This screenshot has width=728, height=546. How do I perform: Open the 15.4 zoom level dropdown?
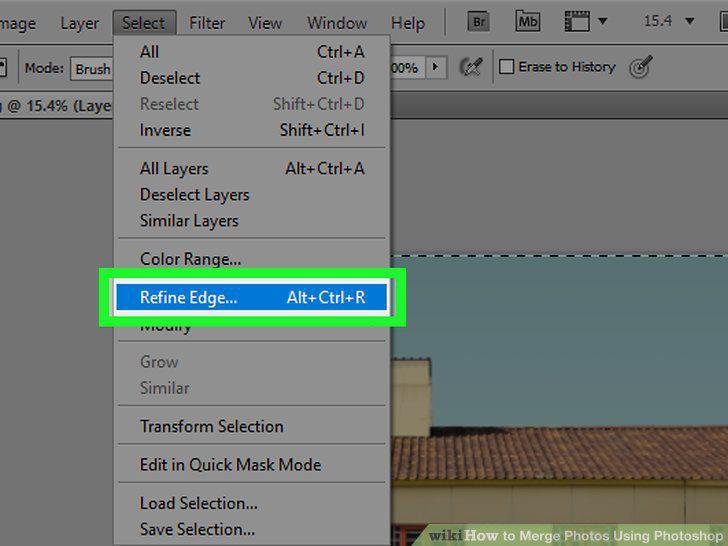coord(689,21)
